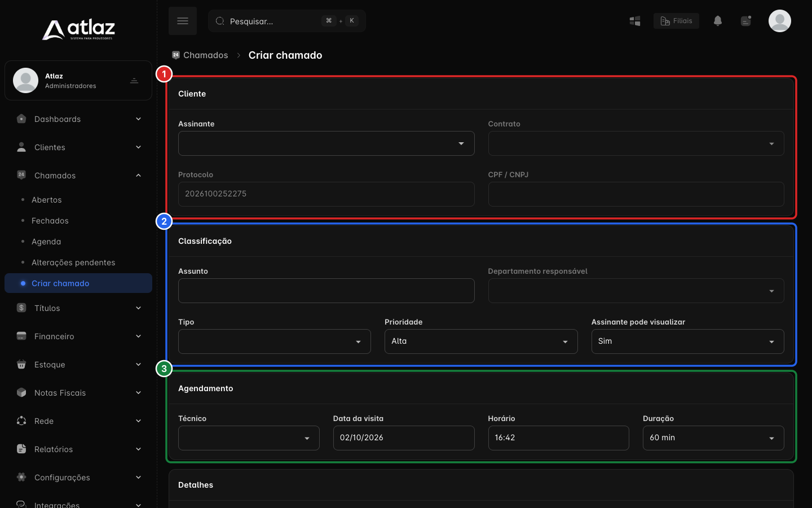The image size is (812, 508).
Task: Click the Assunto text field
Action: point(326,291)
